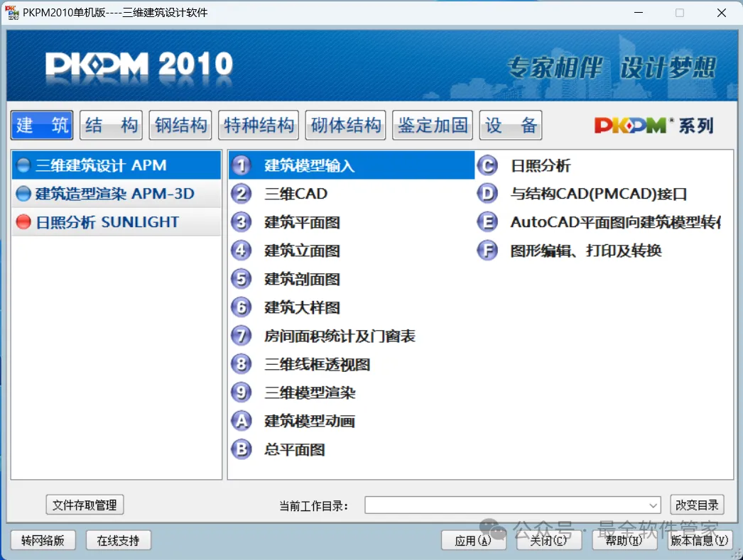Click the numbered icon 3 beside 建筑平面图
This screenshot has width=743, height=560.
242,222
